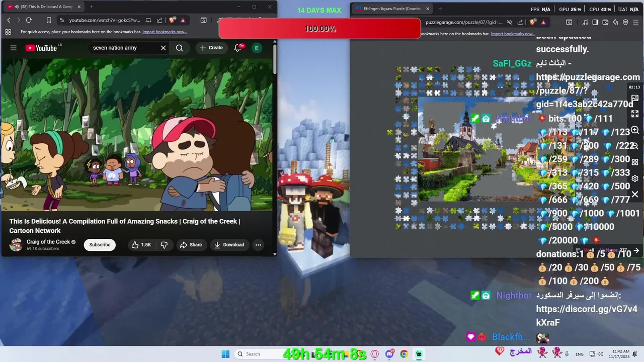The height and width of the screenshot is (362, 644).
Task: Subscribe to Craig of the Creek
Action: click(x=100, y=245)
